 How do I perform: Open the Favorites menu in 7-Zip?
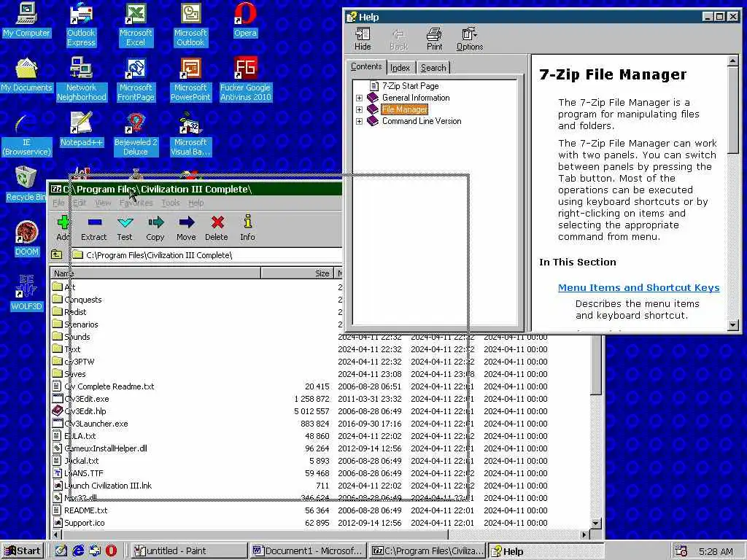pyautogui.click(x=136, y=203)
